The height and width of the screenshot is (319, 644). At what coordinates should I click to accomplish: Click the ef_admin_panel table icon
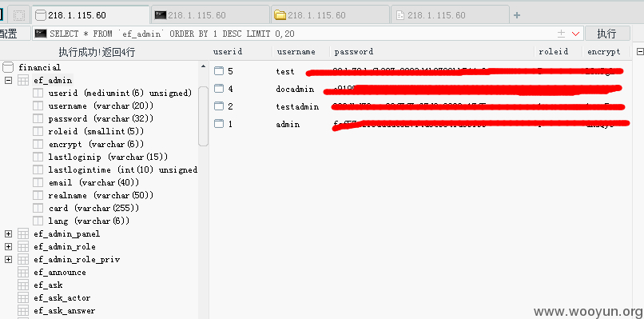click(x=23, y=234)
